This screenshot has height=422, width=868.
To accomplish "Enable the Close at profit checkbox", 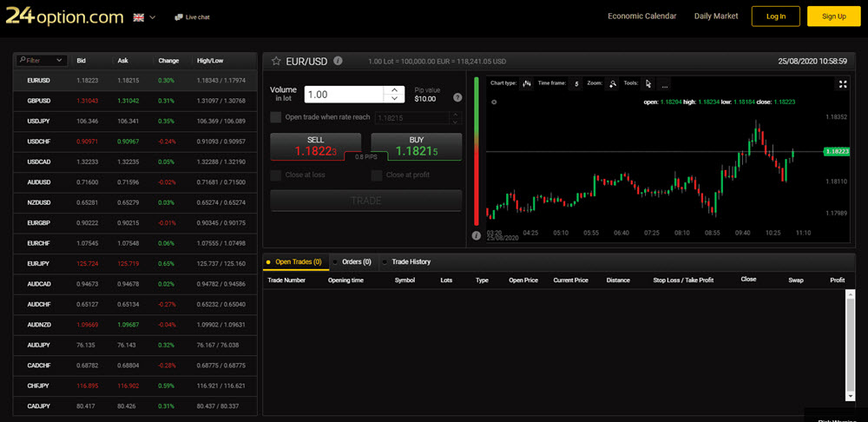I will 377,175.
